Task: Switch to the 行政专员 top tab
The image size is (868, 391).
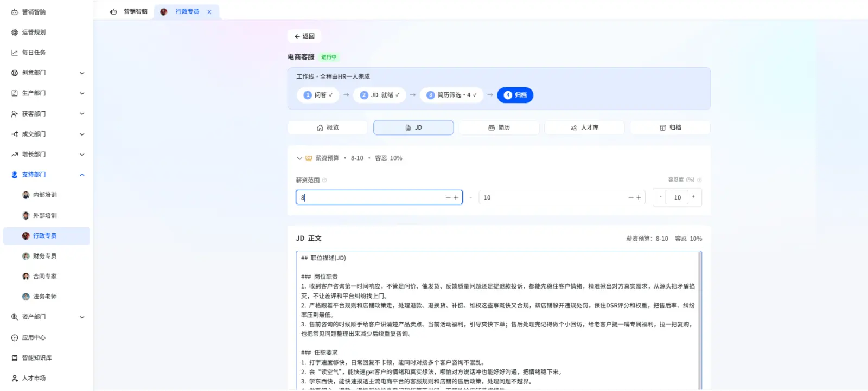Action: [187, 12]
